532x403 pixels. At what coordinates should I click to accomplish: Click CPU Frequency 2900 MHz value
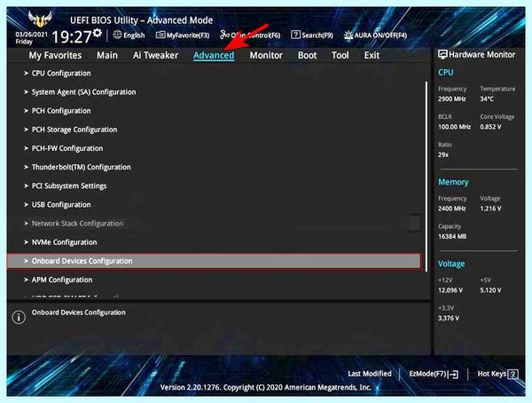[451, 99]
